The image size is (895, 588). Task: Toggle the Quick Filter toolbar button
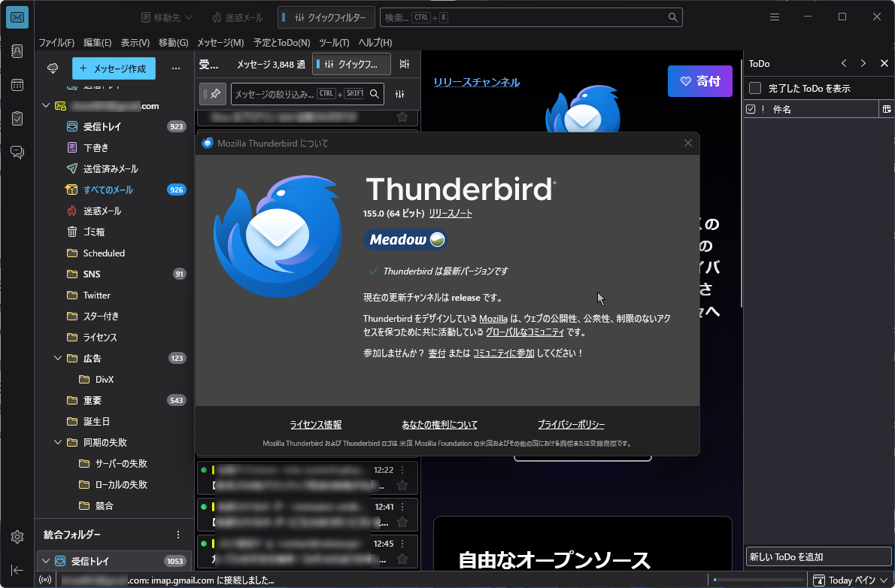tap(326, 17)
